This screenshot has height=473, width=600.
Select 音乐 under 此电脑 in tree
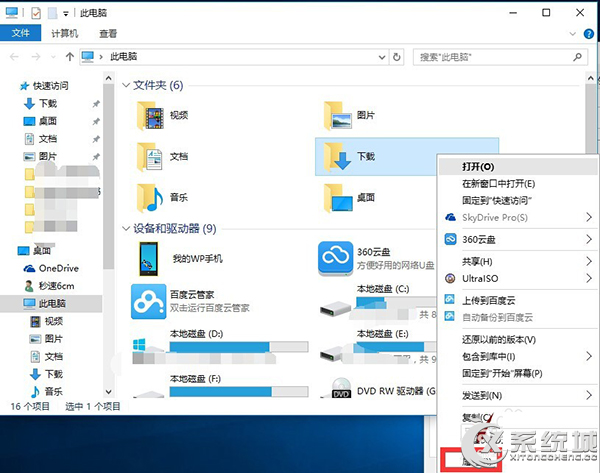pos(47,392)
